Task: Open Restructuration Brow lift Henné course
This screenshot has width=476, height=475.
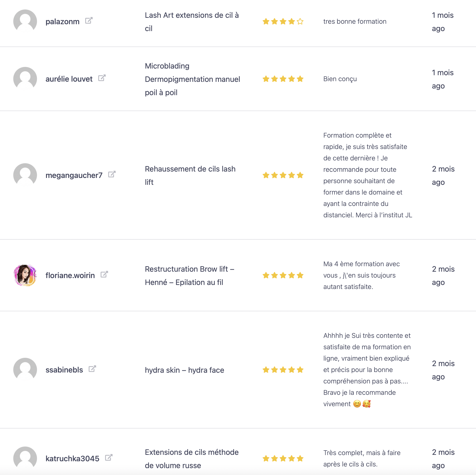Action: 189,275
